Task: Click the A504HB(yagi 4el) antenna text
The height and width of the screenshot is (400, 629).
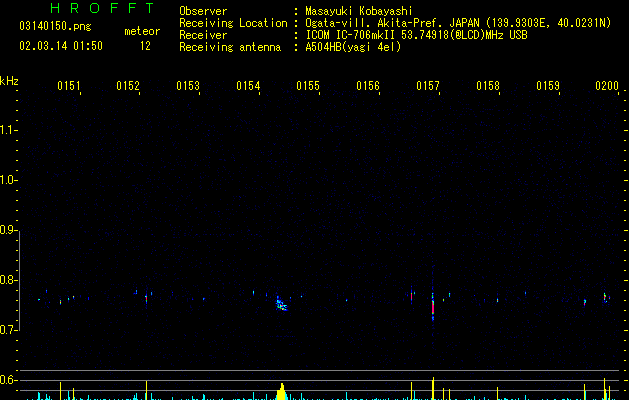Action: (353, 47)
